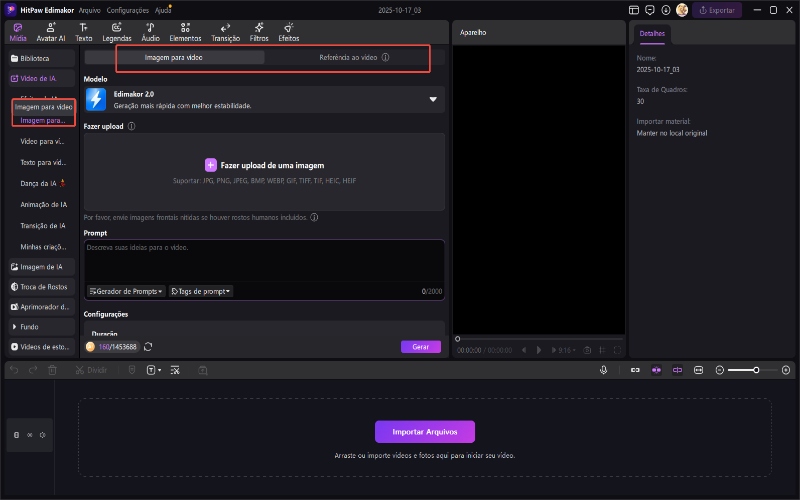800x500 pixels.
Task: Open the Filtros filters panel
Action: (x=259, y=32)
